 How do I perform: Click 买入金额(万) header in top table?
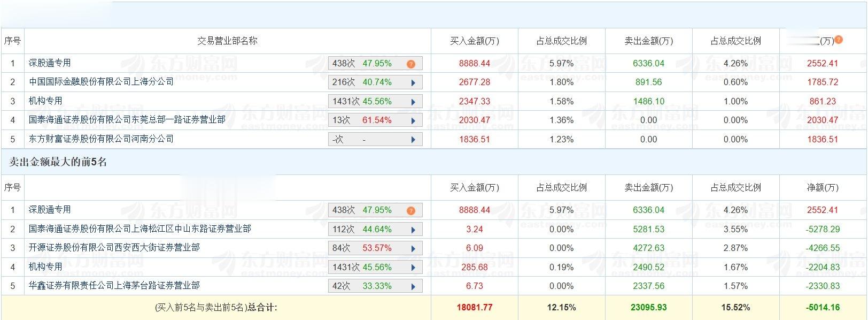(474, 41)
